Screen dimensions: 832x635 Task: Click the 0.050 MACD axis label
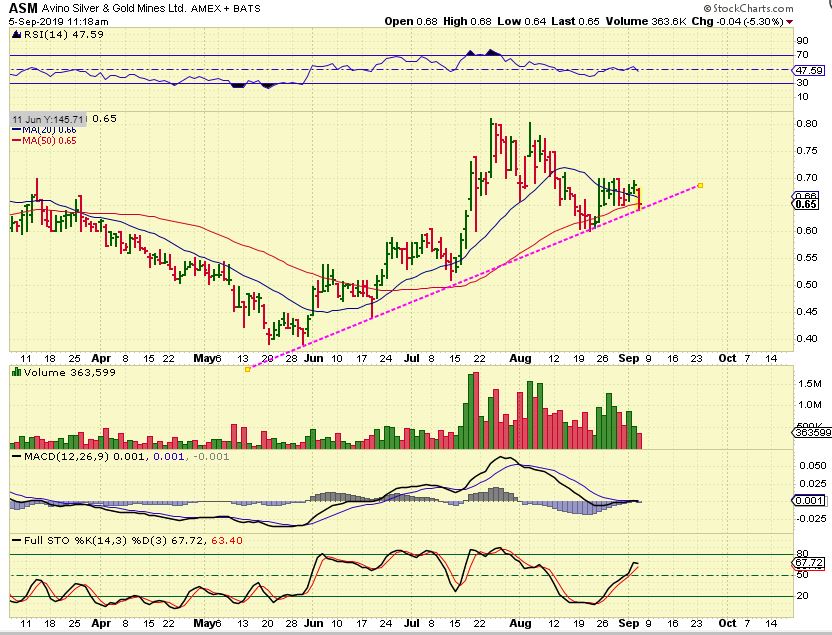coord(813,466)
